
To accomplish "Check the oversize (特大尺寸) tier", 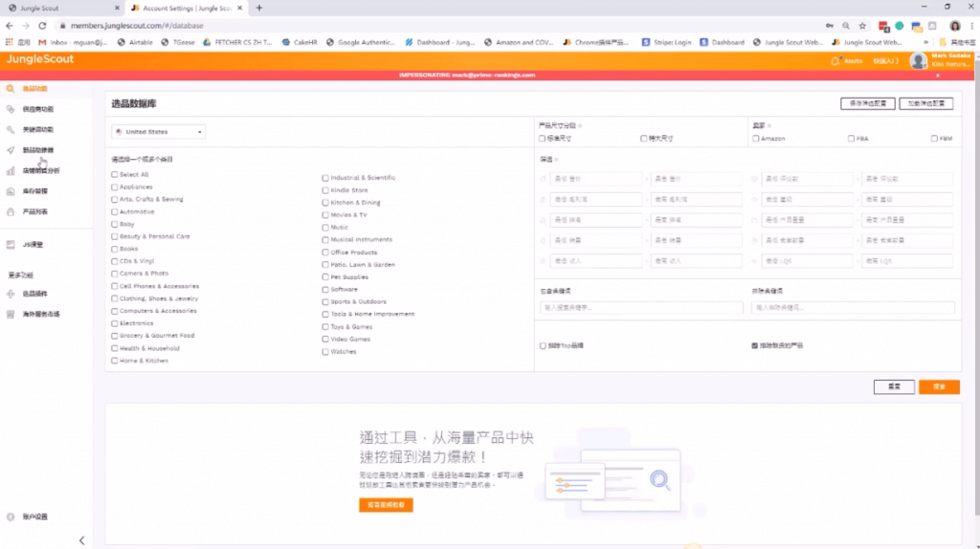I will (x=644, y=139).
